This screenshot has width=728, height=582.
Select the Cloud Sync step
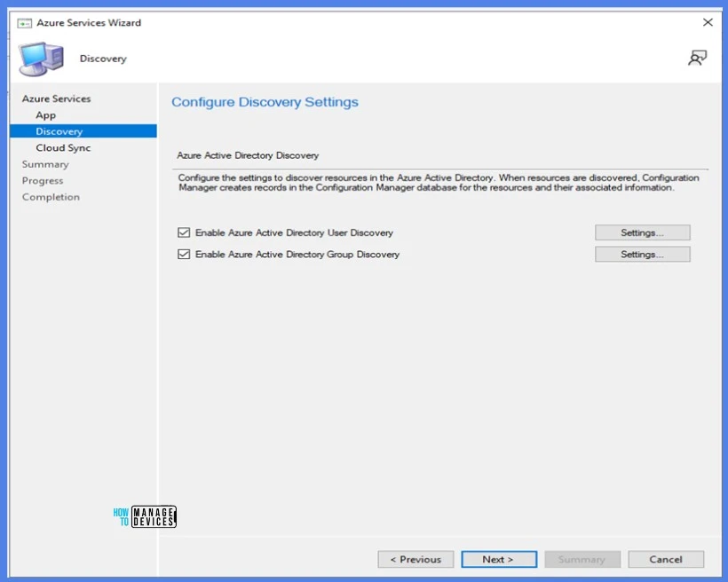coord(63,148)
